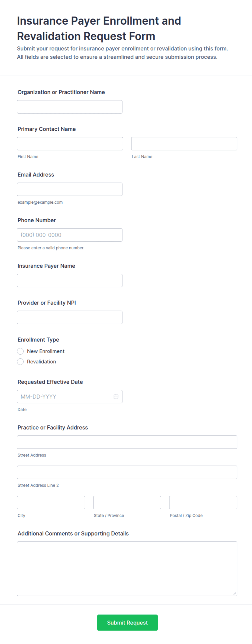Focus the Street Address field

click(127, 442)
